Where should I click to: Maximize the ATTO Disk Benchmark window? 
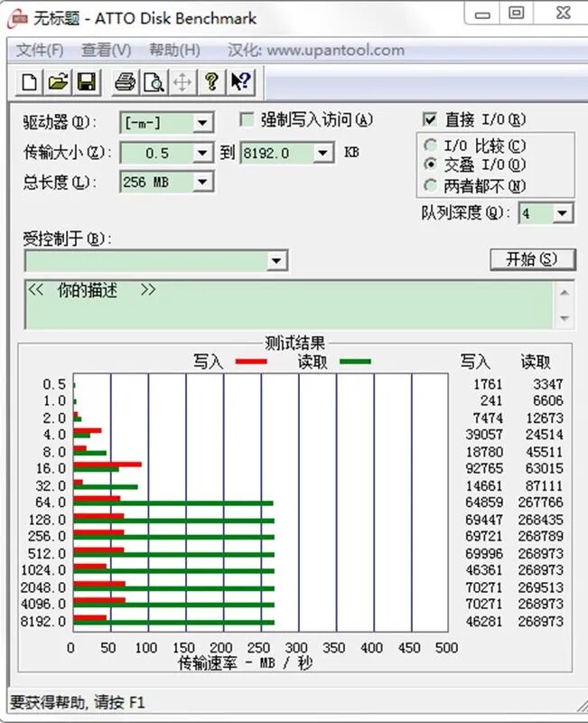[x=516, y=13]
